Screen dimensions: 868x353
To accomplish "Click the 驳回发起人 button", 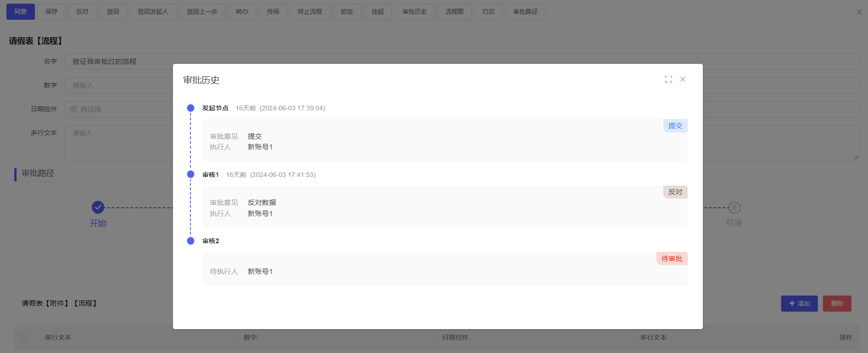I will (x=153, y=11).
